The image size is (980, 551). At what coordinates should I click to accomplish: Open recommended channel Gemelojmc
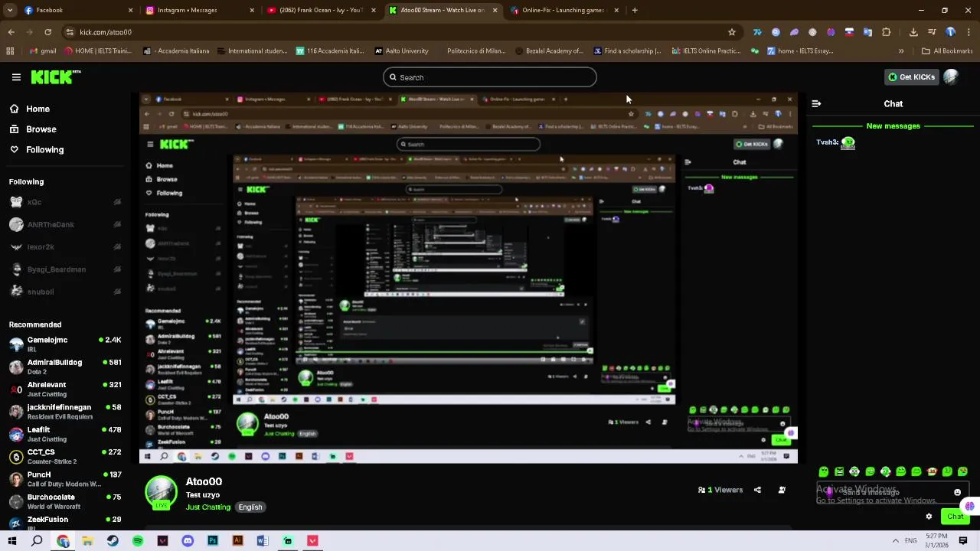pyautogui.click(x=64, y=344)
